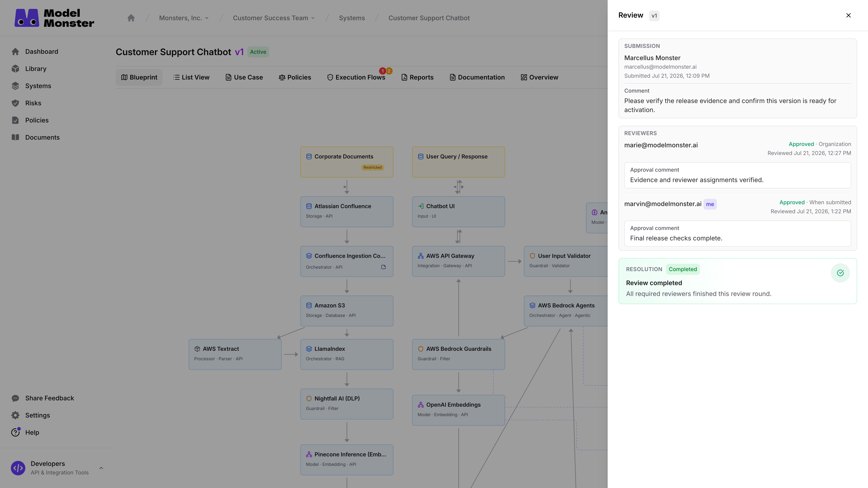
Task: Click the 'me' badge next to marvin
Action: pos(710,204)
